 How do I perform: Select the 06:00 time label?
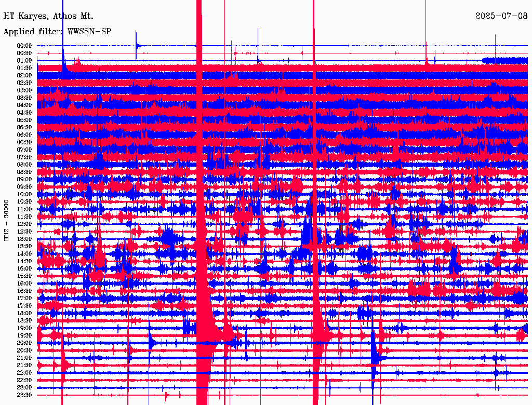24,135
